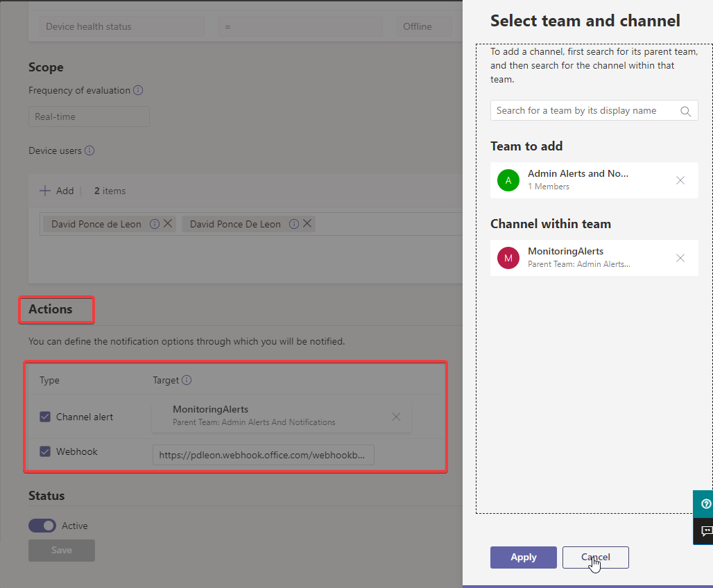The height and width of the screenshot is (588, 713).
Task: Remove second David Ponce De Leon user chip
Action: click(x=307, y=224)
